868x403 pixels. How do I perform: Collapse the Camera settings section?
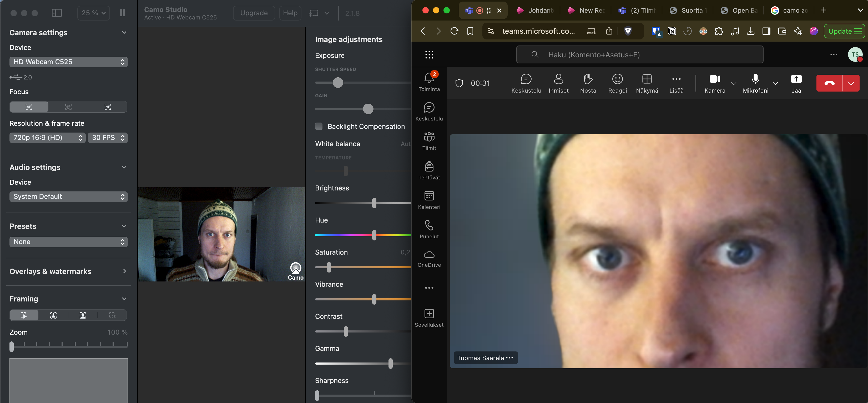click(124, 33)
